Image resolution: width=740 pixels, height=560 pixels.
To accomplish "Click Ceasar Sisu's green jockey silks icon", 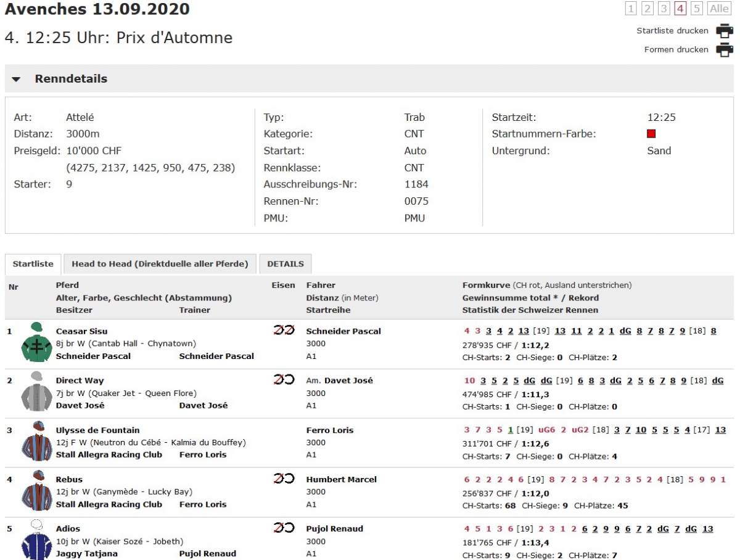I will 36,343.
